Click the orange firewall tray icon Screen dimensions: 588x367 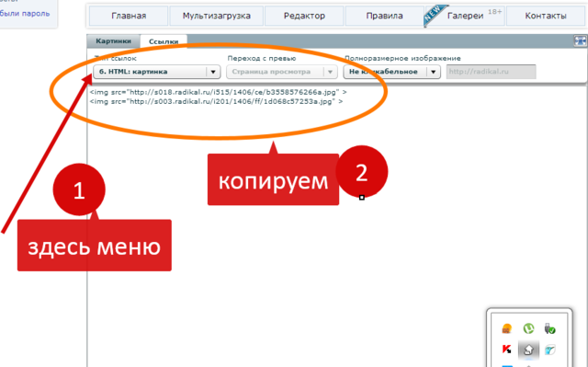point(506,328)
